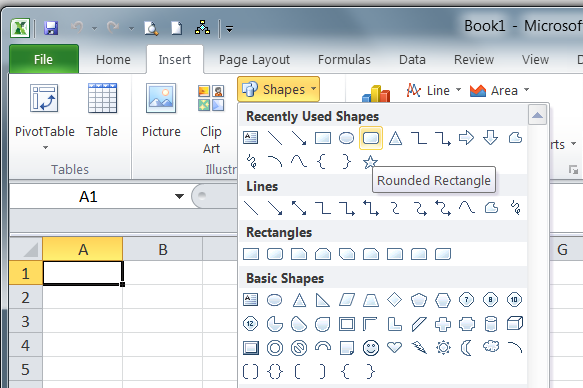Select the Decagon shape labeled 10

pyautogui.click(x=515, y=300)
